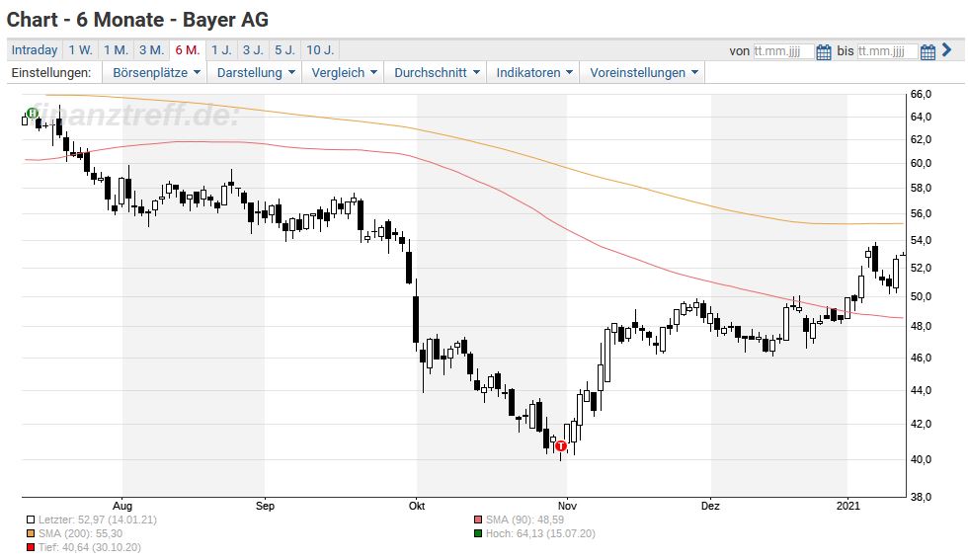Expand the Durchschnitt dropdown menu
Image resolution: width=968 pixels, height=560 pixels.
(436, 72)
